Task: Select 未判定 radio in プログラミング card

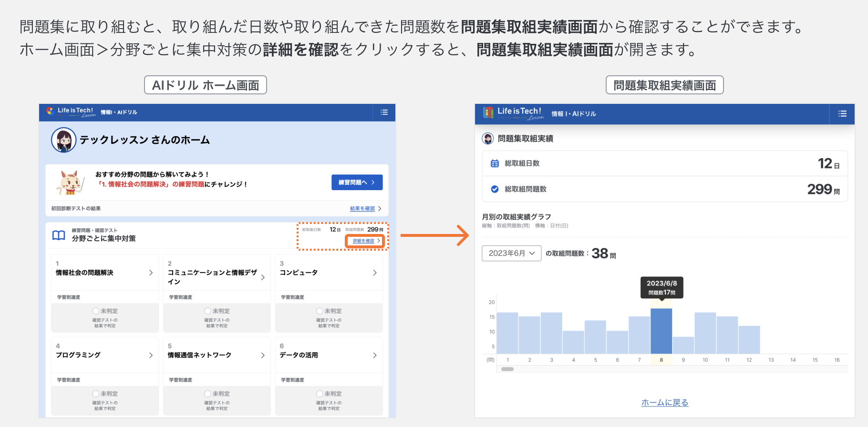Action: click(95, 394)
